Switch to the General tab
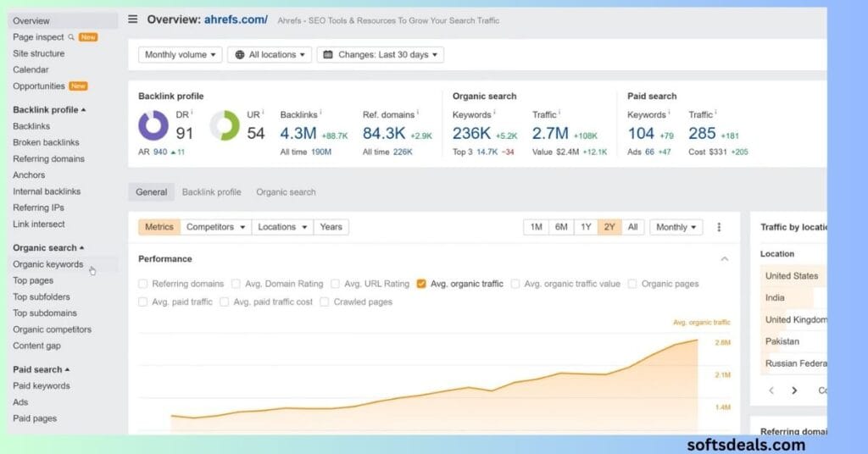The image size is (868, 454). tap(151, 192)
